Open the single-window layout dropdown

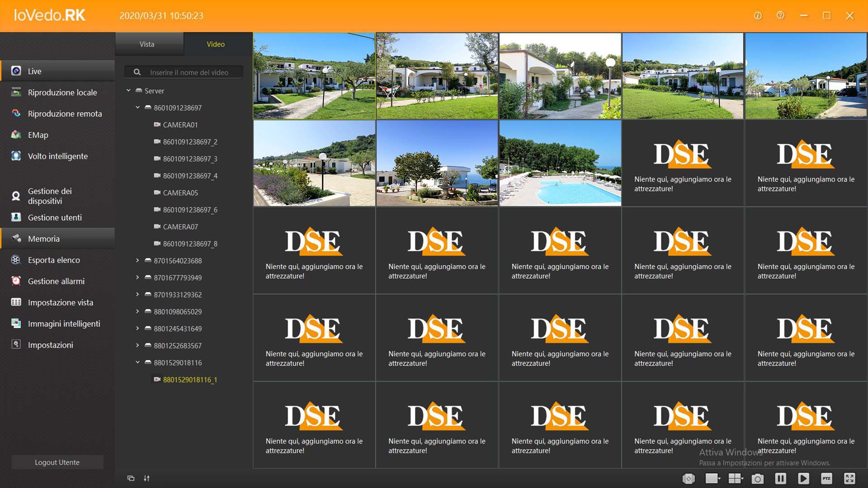point(712,478)
